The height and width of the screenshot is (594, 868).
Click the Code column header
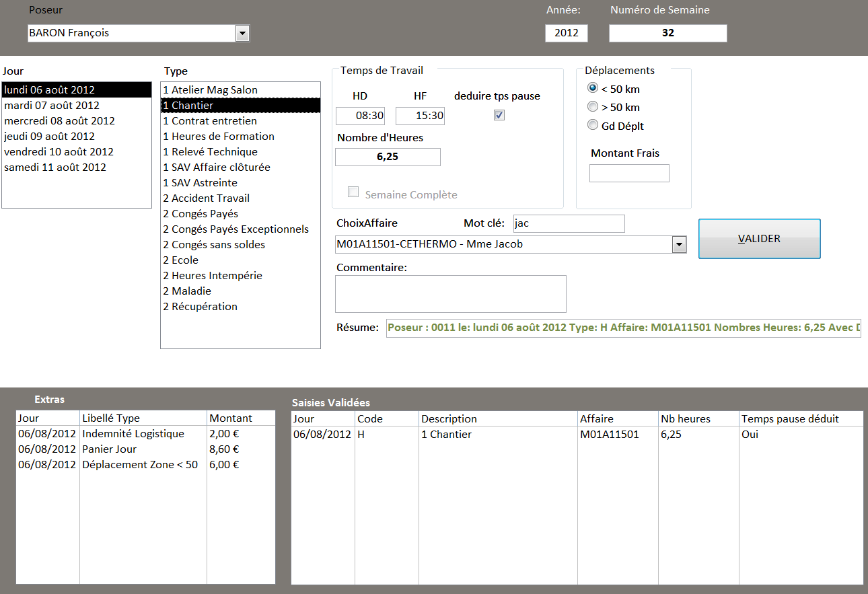(x=387, y=418)
